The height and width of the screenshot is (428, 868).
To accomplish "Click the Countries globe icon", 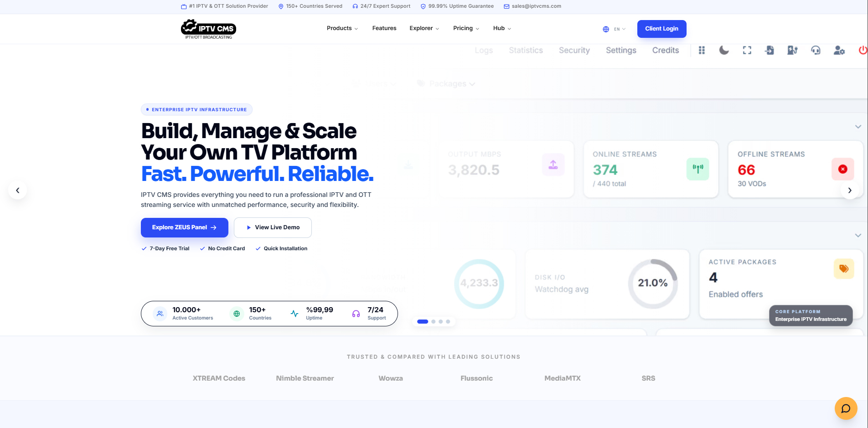I will [237, 314].
